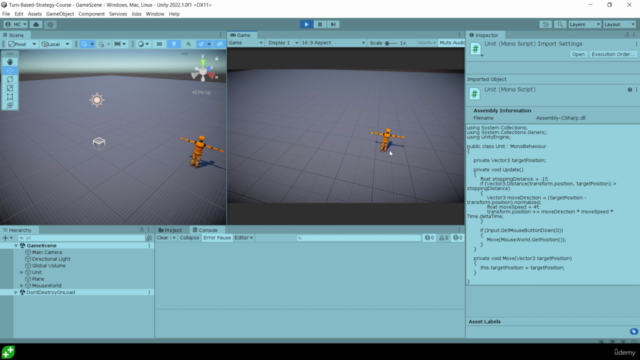Open DontDestroyOnLoad row options menu
640x360 pixels.
(x=149, y=292)
